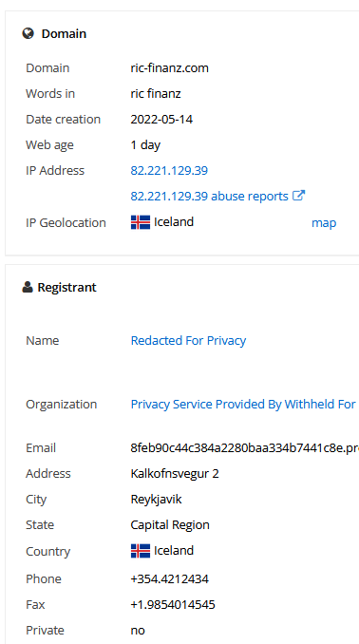Select the creation date 2022-05-14
The width and height of the screenshot is (359, 644).
[x=161, y=120]
